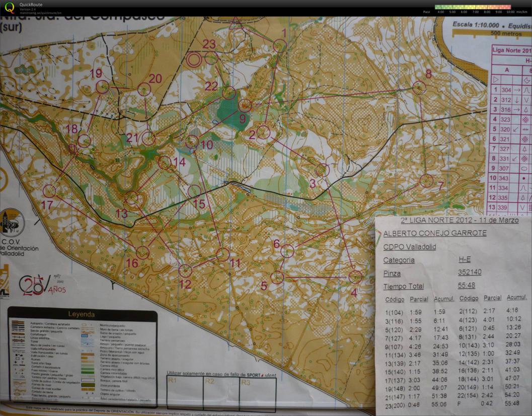Click the Escala 1:10.000 scale text

click(x=476, y=25)
